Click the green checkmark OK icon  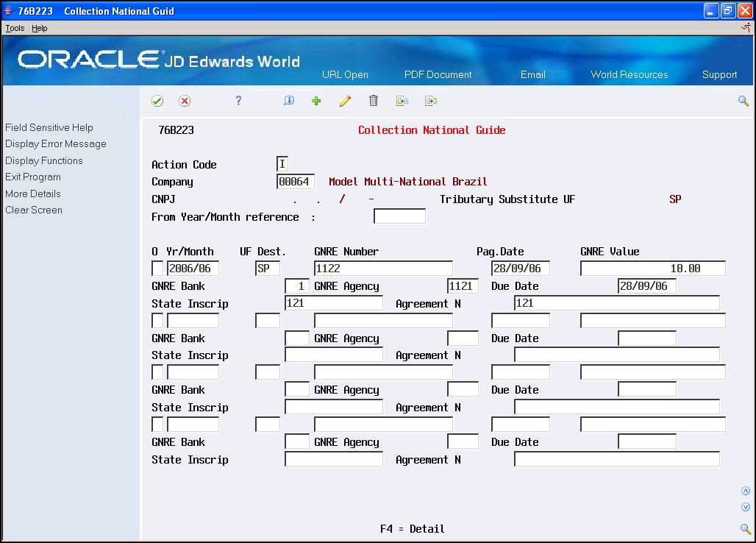(x=157, y=101)
